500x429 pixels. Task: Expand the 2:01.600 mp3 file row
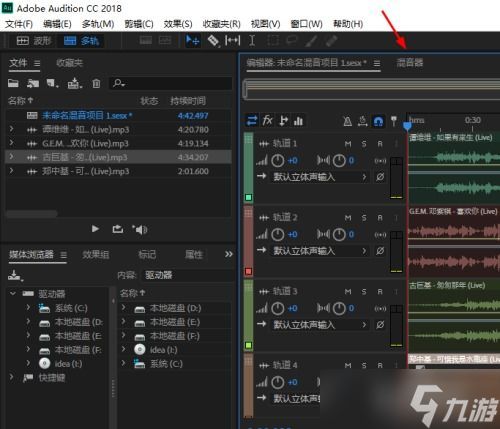(x=11, y=171)
